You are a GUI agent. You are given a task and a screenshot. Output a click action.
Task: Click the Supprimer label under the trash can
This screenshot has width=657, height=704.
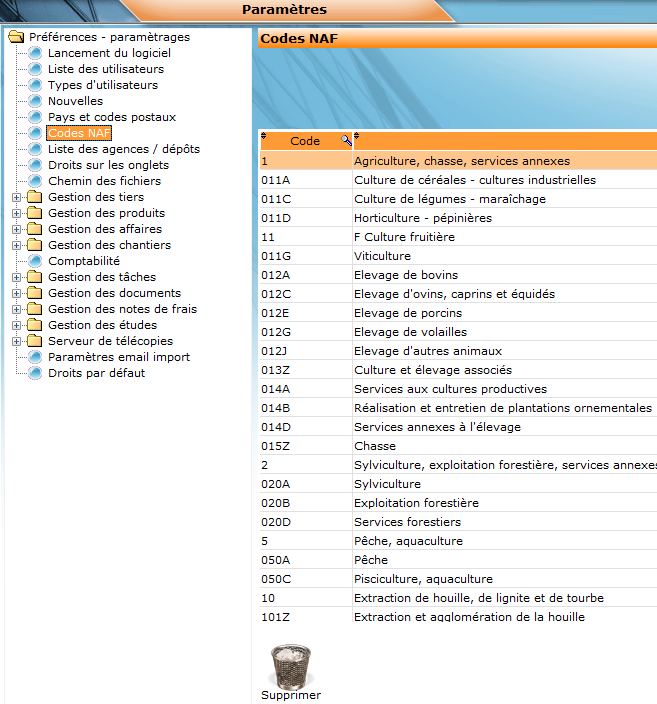click(291, 695)
